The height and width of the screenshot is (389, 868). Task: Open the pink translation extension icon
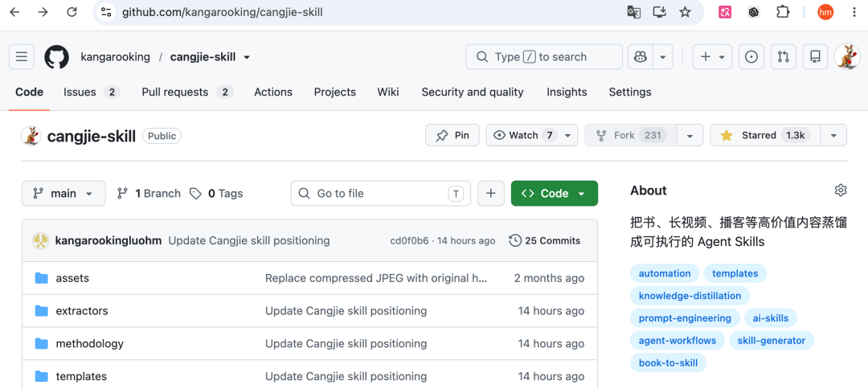[725, 12]
